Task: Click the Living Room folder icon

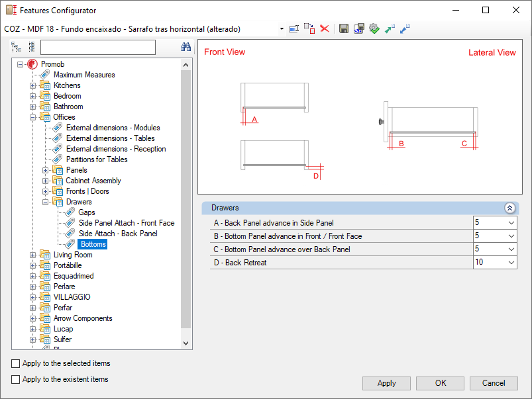Action: [x=45, y=255]
